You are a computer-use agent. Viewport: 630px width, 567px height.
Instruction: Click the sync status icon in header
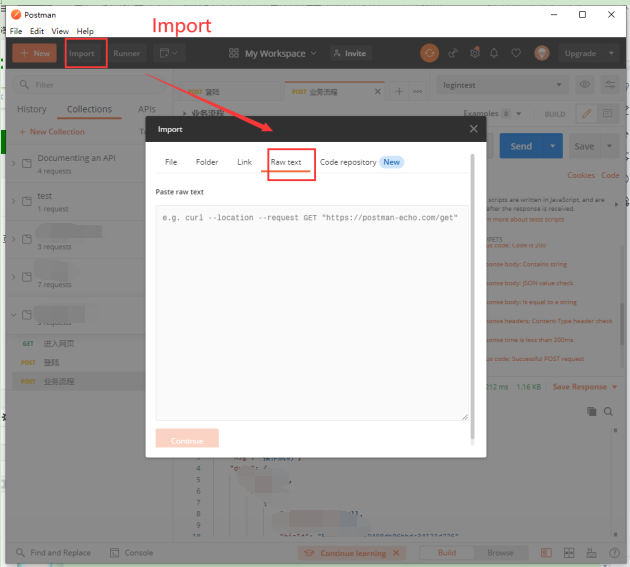[429, 53]
